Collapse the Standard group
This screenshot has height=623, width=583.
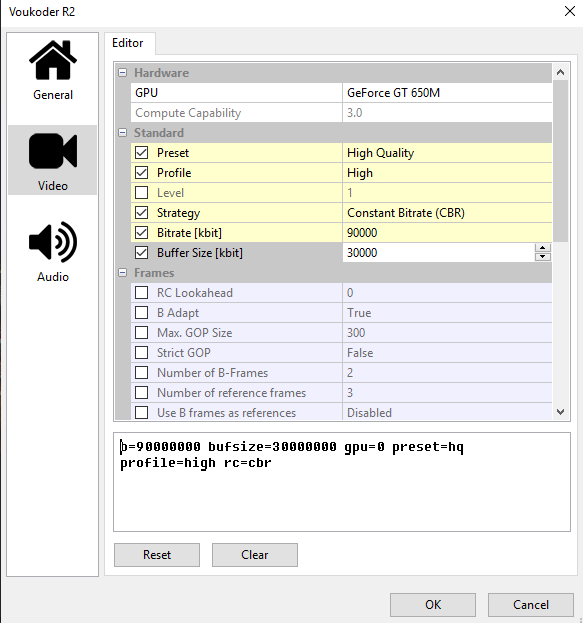(123, 133)
